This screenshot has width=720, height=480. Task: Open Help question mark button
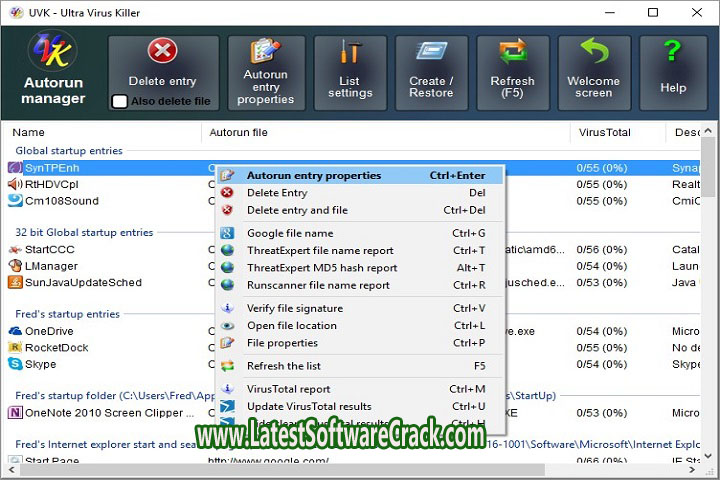[x=673, y=73]
